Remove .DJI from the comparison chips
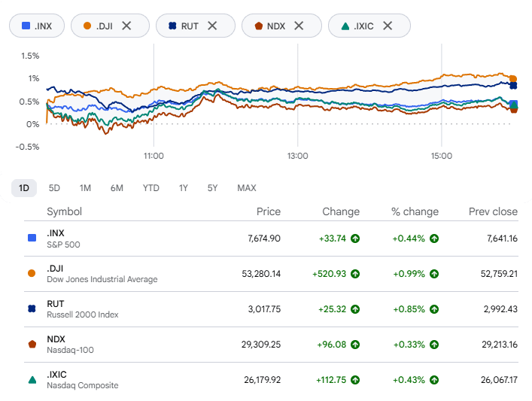This screenshot has height=401, width=532. point(126,26)
